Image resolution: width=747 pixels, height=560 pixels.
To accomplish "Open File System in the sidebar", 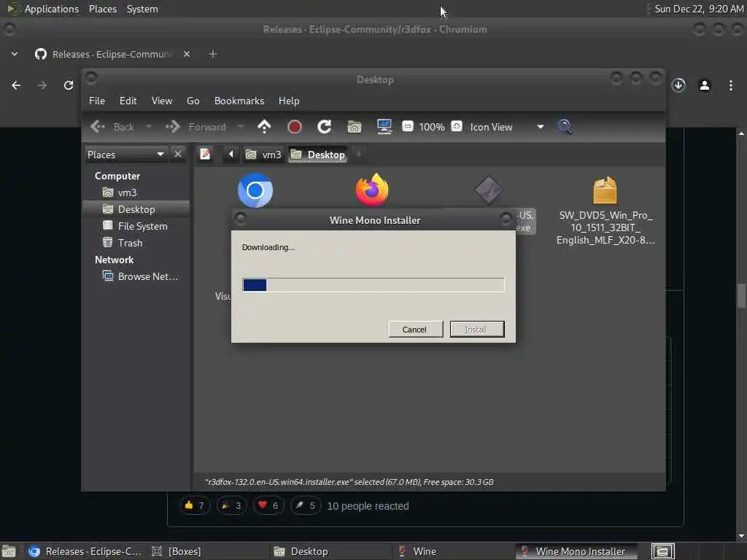I will click(142, 226).
